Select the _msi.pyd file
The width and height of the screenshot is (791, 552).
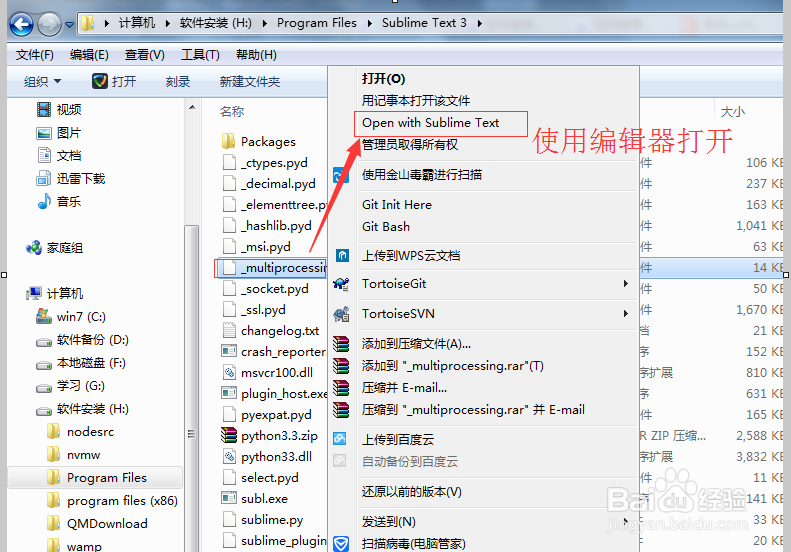tap(256, 247)
